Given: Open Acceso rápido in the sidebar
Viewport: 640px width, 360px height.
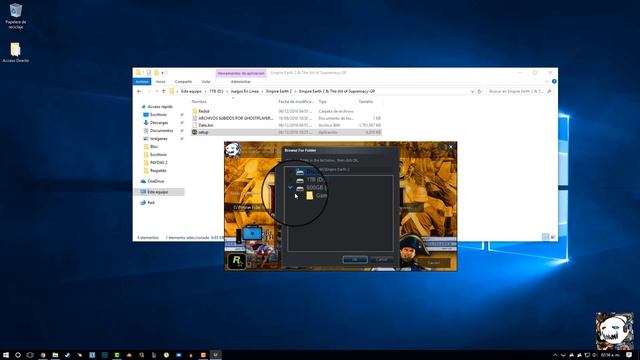Looking at the screenshot, I should point(160,107).
